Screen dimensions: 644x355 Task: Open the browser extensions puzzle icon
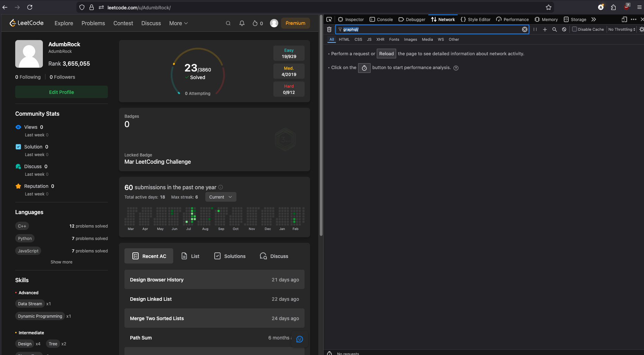[x=614, y=7]
